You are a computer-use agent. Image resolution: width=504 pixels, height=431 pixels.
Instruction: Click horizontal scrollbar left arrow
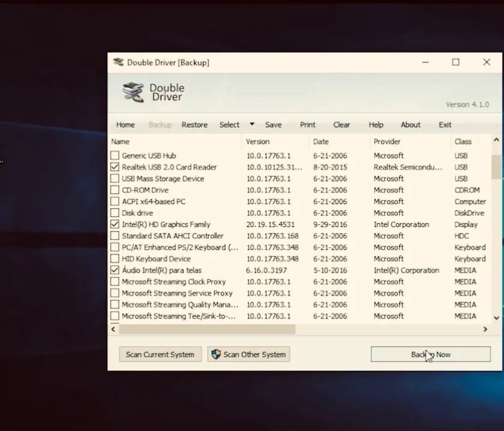pyautogui.click(x=113, y=329)
